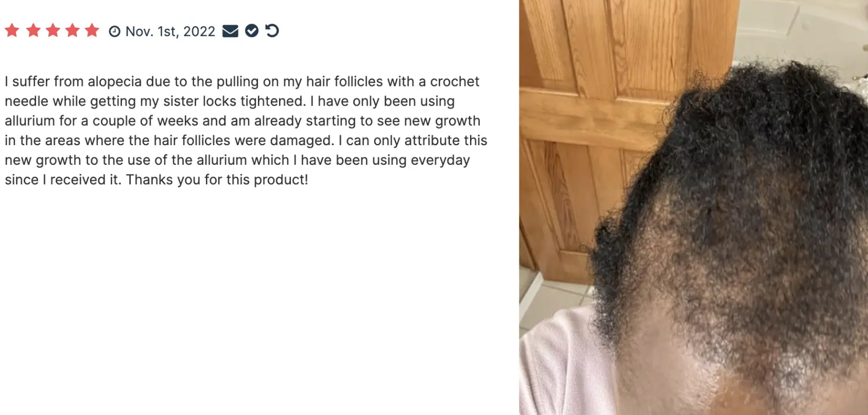The height and width of the screenshot is (415, 868).
Task: Select the second rating star
Action: pos(33,30)
